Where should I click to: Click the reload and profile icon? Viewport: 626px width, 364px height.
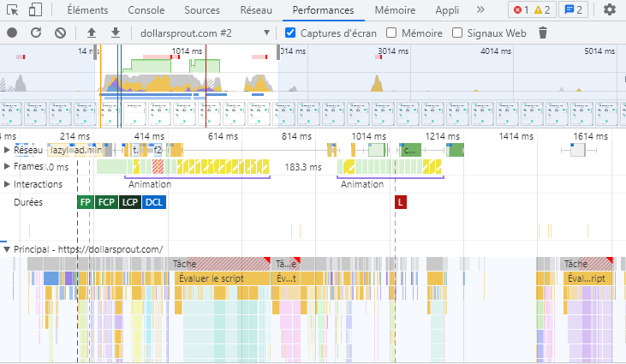(36, 33)
